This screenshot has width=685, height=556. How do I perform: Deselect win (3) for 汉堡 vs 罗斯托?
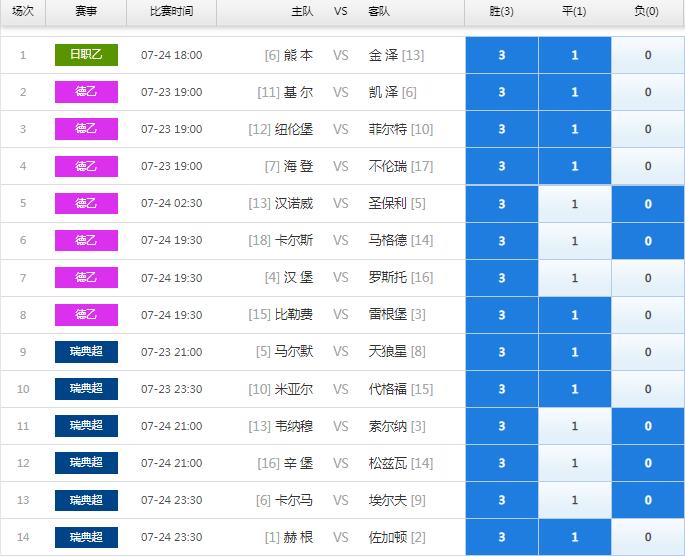click(x=501, y=277)
